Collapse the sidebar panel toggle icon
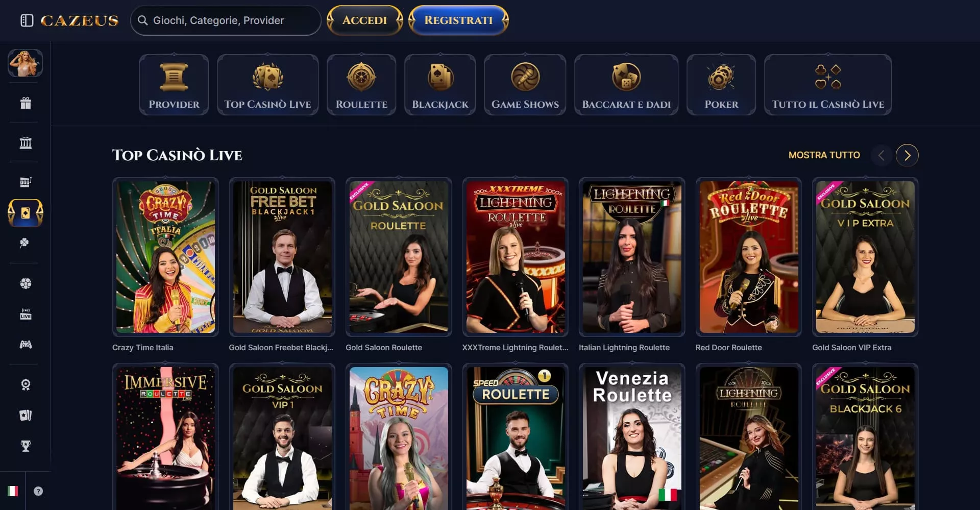This screenshot has height=510, width=980. pyautogui.click(x=27, y=20)
